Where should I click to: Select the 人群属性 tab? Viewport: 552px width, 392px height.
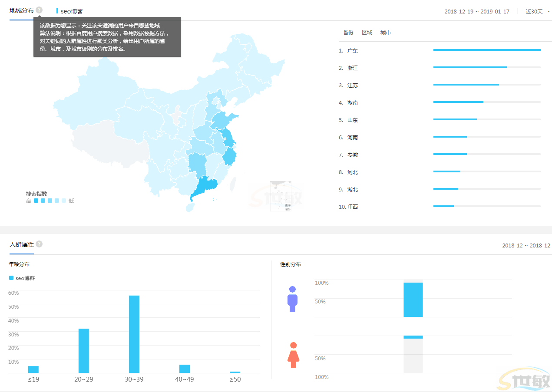pos(21,244)
